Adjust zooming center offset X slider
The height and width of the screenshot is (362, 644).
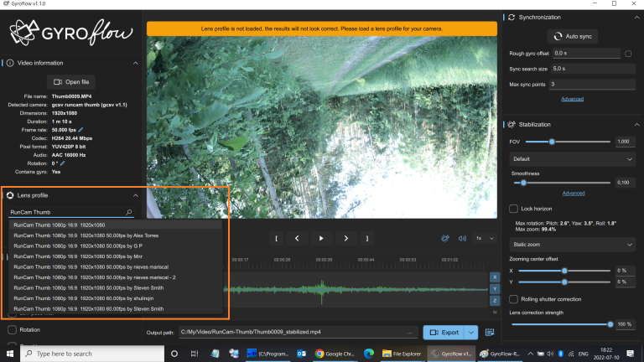click(563, 271)
